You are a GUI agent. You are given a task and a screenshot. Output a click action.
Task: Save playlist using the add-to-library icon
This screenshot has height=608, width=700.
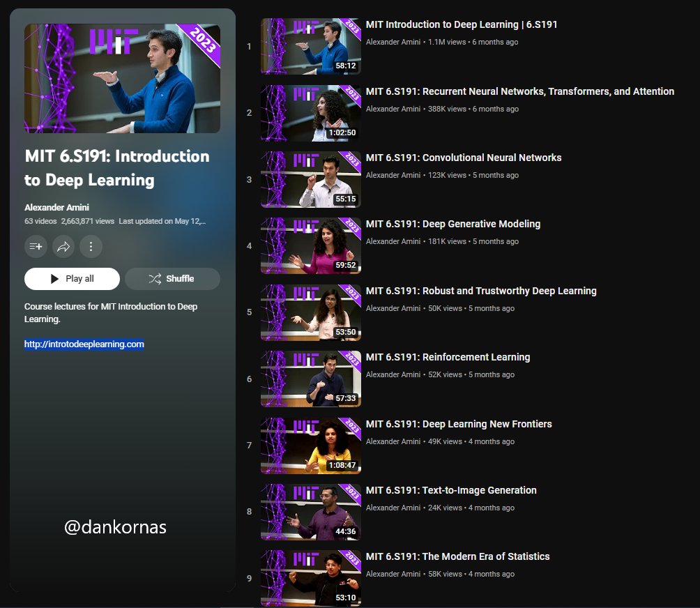(36, 246)
